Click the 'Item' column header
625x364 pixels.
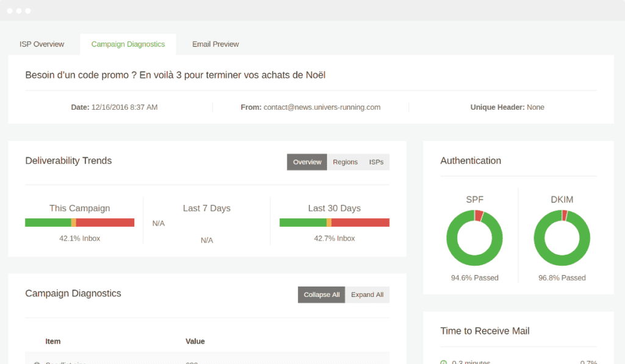click(x=53, y=341)
